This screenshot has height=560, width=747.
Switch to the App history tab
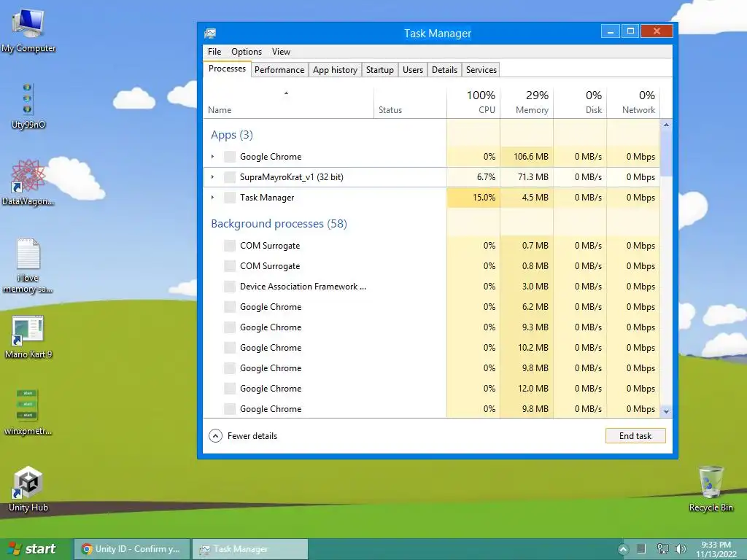tap(335, 70)
